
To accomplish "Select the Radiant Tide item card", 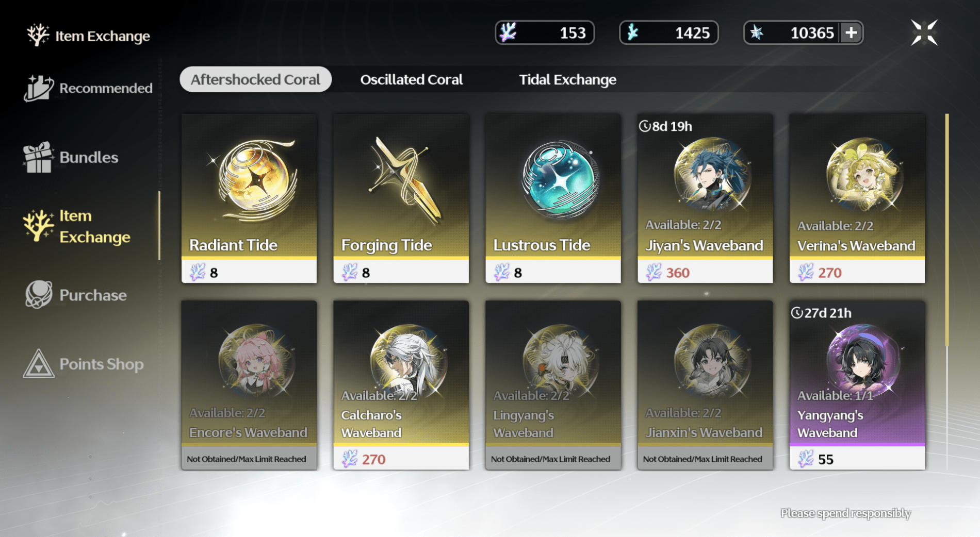I will click(249, 198).
